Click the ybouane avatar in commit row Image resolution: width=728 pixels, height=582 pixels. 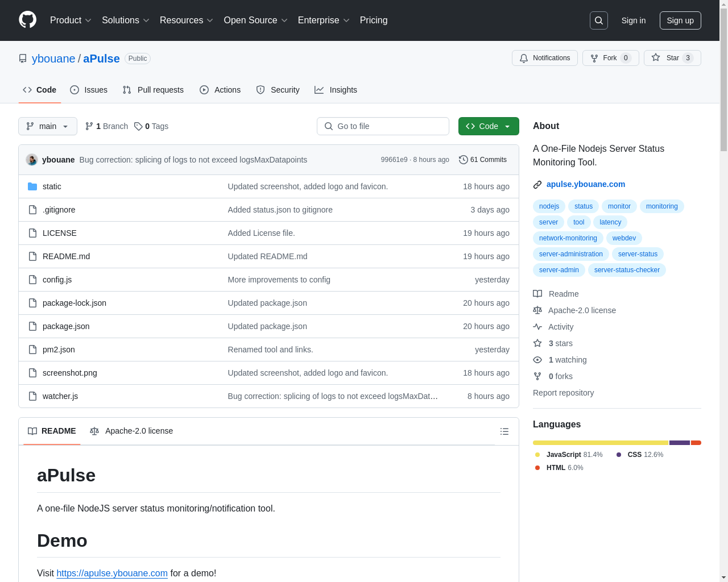32,160
